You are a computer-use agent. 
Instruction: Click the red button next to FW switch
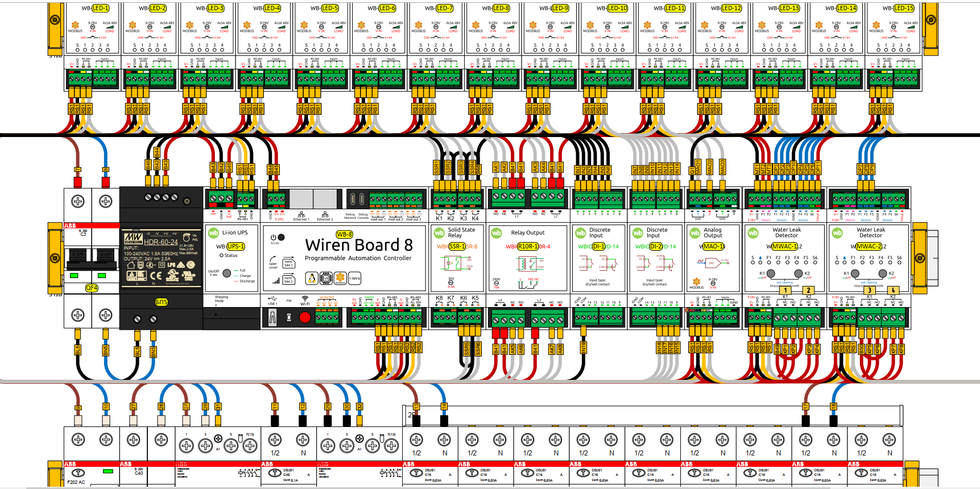[x=305, y=317]
